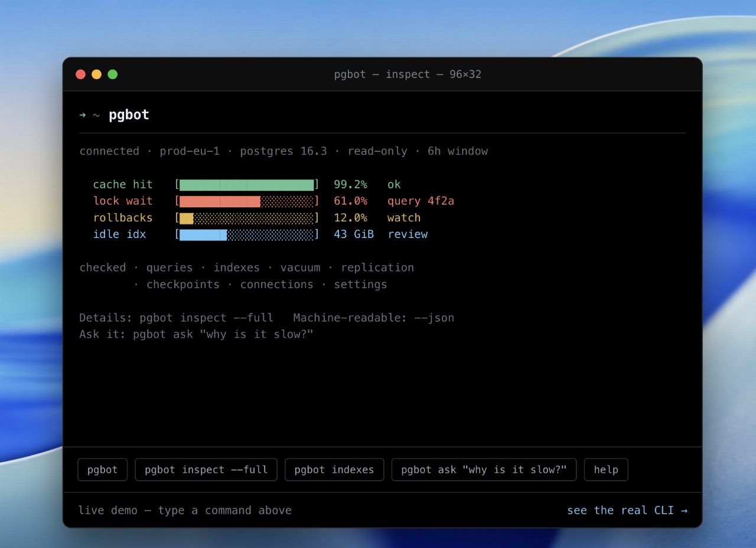Image resolution: width=756 pixels, height=548 pixels.
Task: Click the red 'lock wait' progress bar
Action: click(x=247, y=201)
